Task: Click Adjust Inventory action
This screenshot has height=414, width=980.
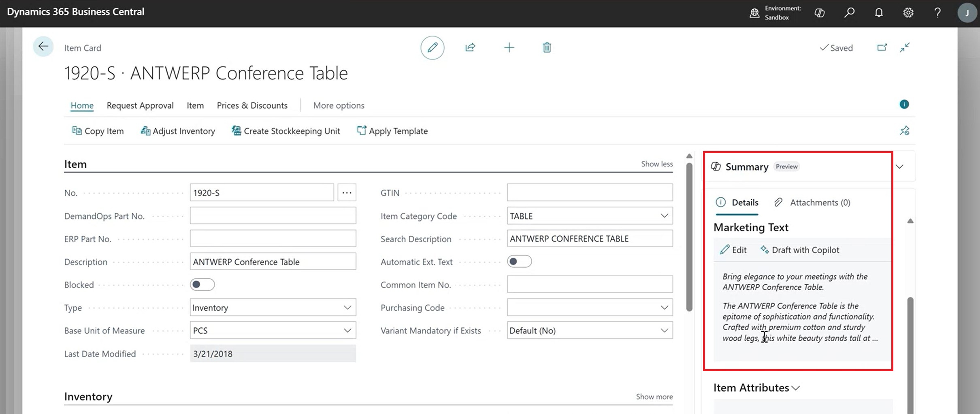Action: click(x=178, y=131)
